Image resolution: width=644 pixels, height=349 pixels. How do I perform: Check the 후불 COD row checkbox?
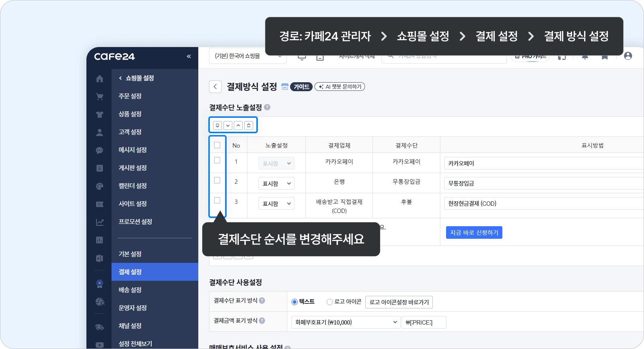[217, 200]
